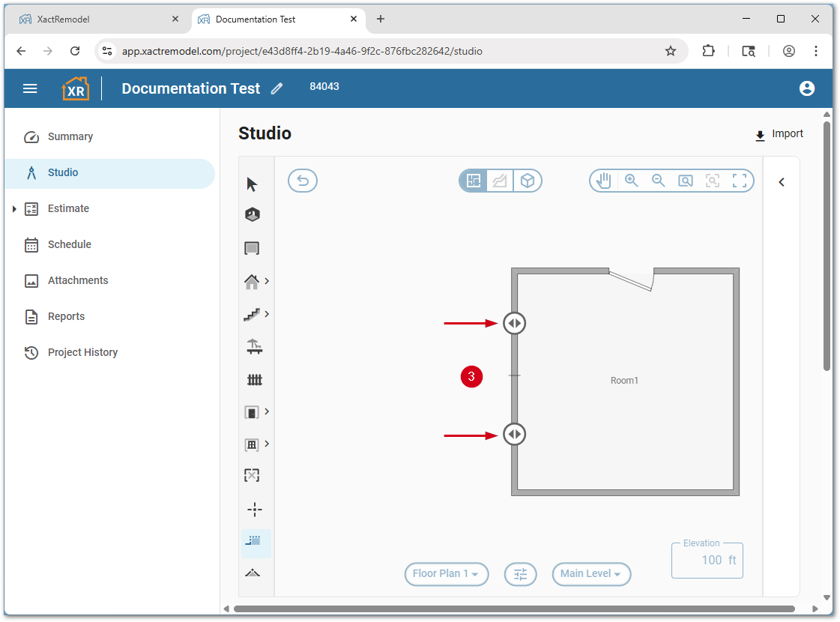The width and height of the screenshot is (840, 622).
Task: Click the staircase tool icon
Action: point(252,315)
